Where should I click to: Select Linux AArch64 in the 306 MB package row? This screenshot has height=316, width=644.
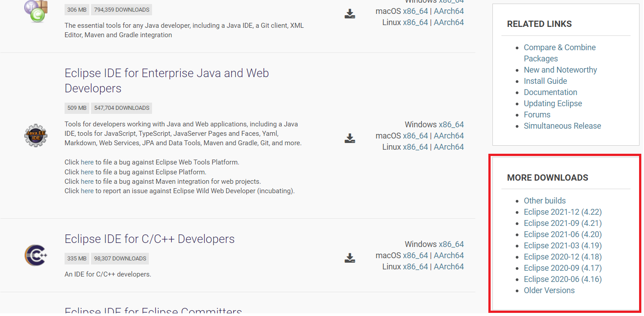(449, 22)
